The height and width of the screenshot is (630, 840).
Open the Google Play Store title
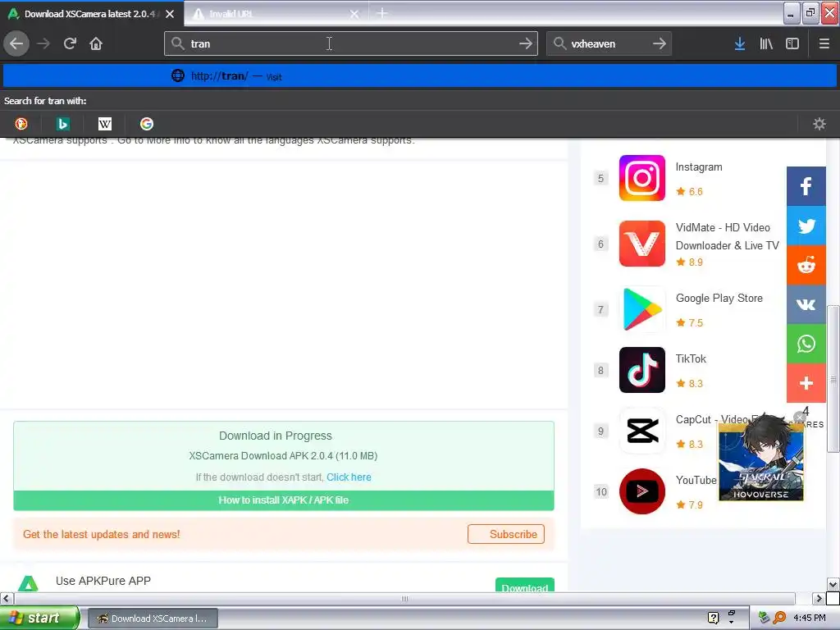click(x=719, y=298)
